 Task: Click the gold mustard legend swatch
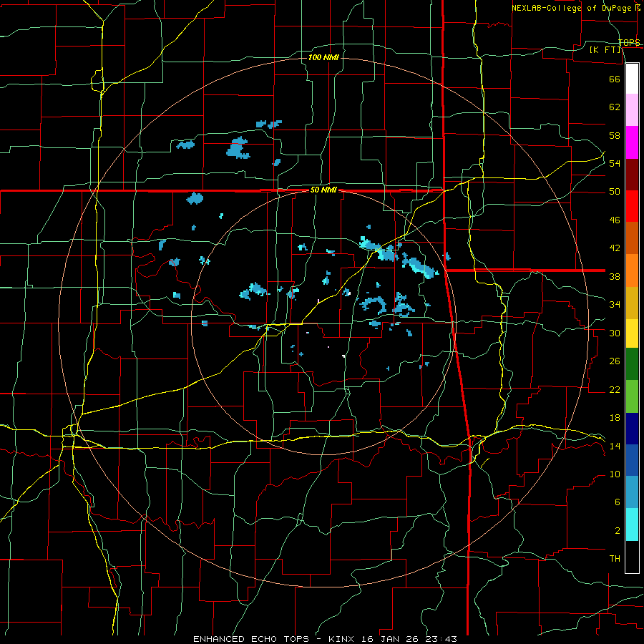632,303
